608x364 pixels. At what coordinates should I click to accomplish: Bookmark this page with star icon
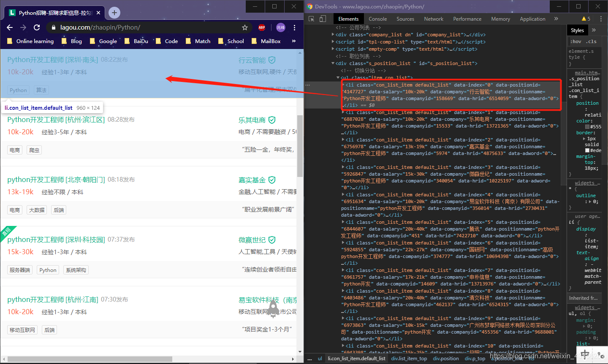click(245, 27)
